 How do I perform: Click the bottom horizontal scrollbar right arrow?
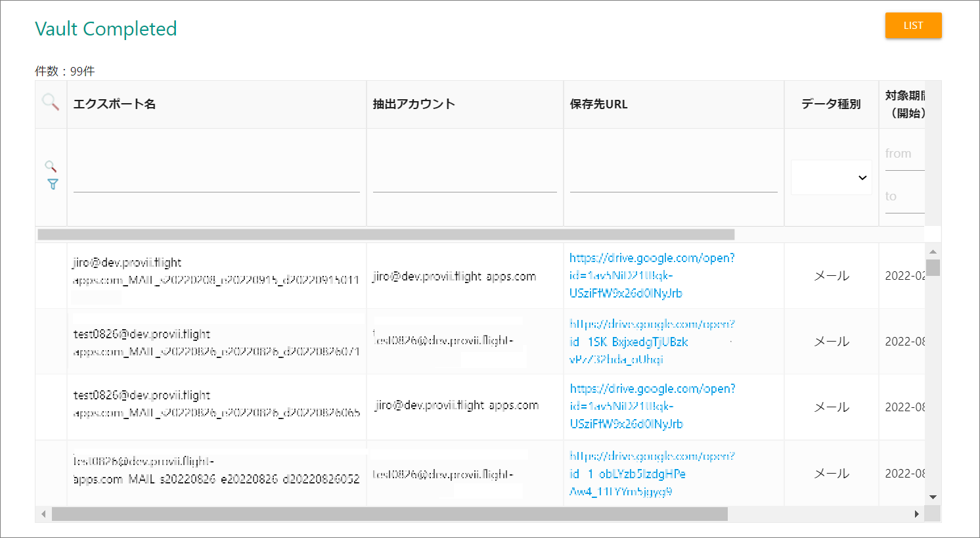[x=916, y=514]
